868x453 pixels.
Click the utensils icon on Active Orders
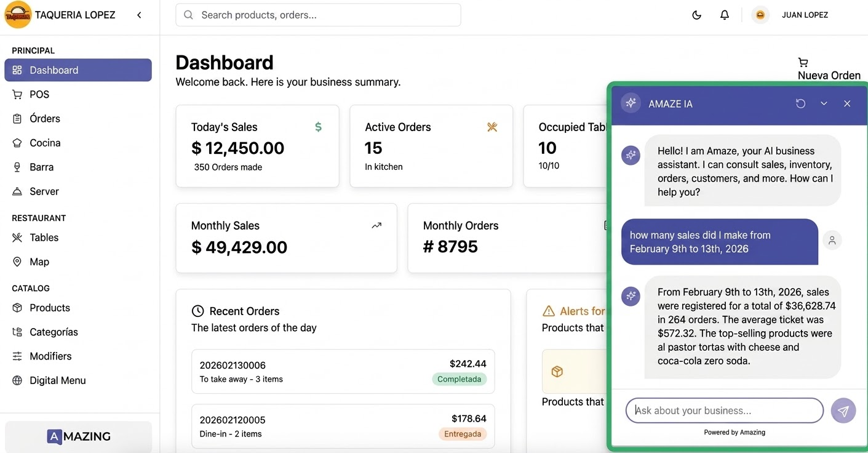coord(492,127)
